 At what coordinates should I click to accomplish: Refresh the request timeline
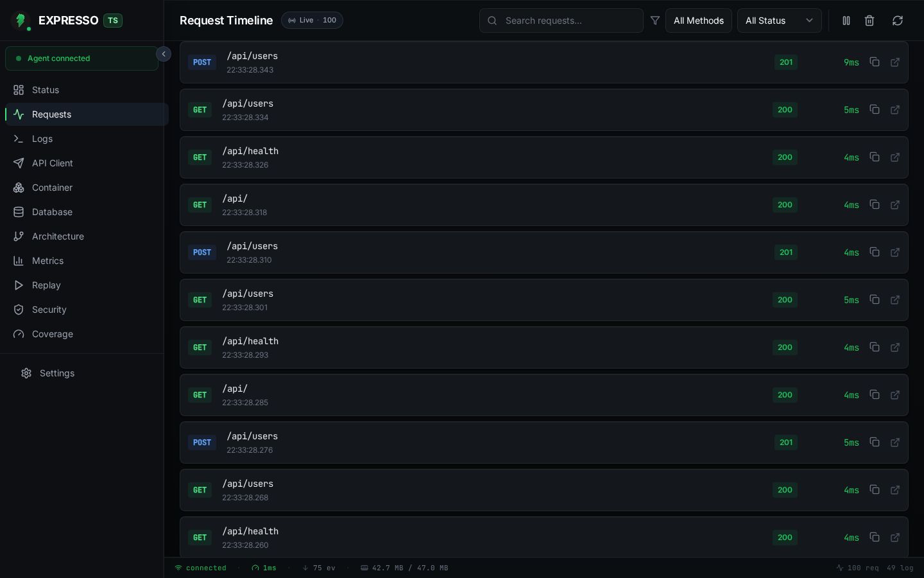pos(898,21)
